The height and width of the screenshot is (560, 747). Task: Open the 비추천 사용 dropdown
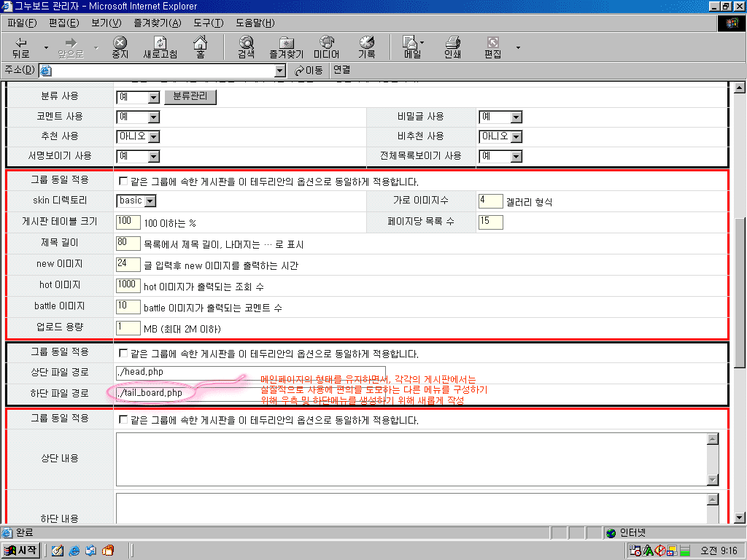tap(516, 136)
